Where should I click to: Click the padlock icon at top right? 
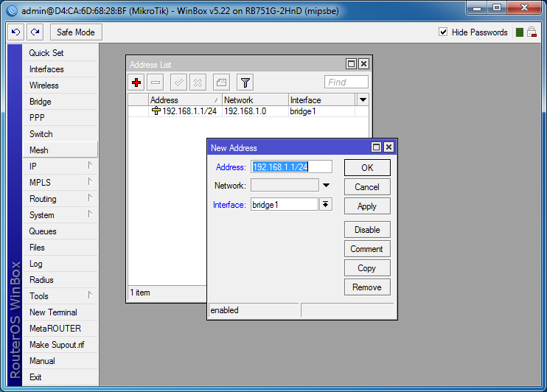coord(532,32)
